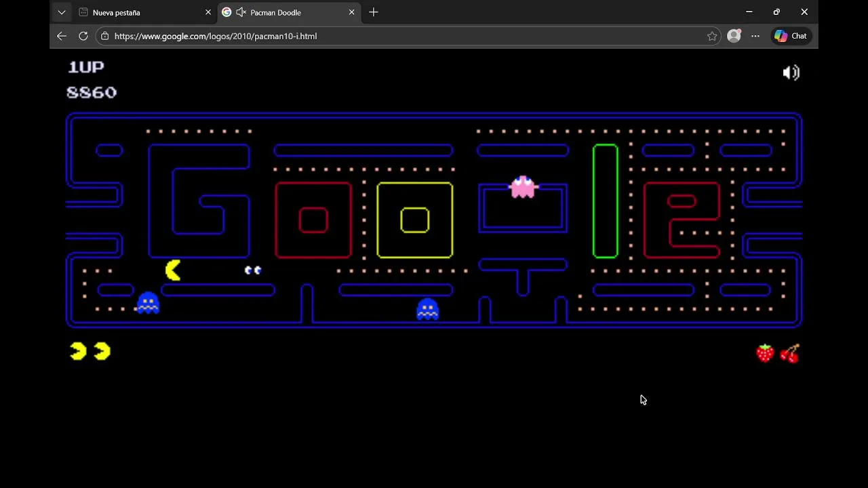Viewport: 868px width, 488px height.
Task: Unmute tab via speaker icon on Pacman Doodle tab
Action: click(x=241, y=12)
